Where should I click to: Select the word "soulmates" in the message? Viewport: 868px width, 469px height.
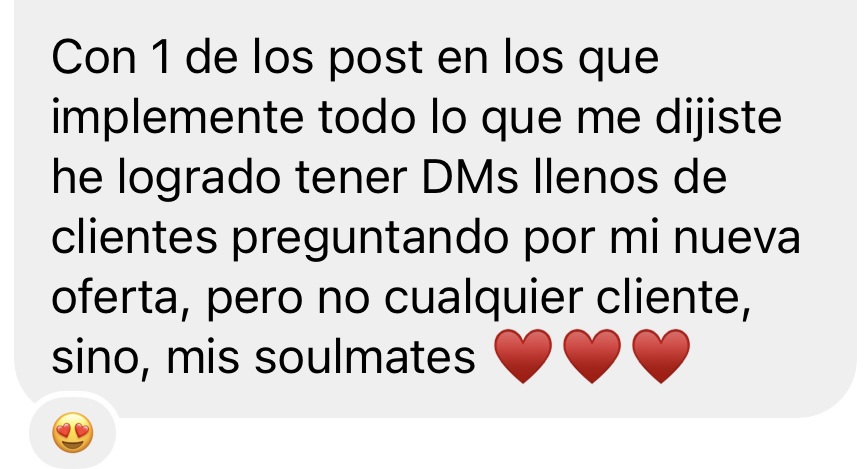tap(365, 357)
